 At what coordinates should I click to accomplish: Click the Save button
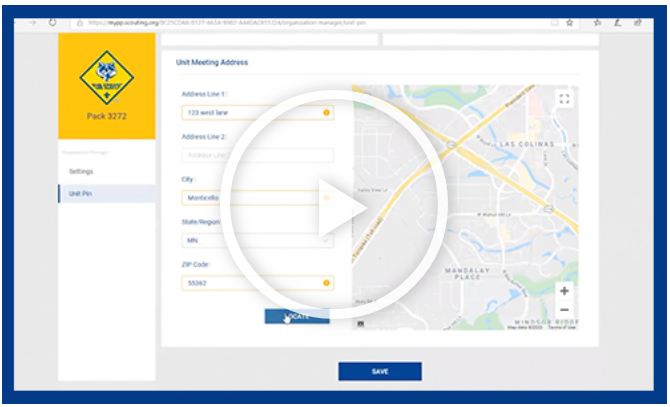(x=379, y=371)
